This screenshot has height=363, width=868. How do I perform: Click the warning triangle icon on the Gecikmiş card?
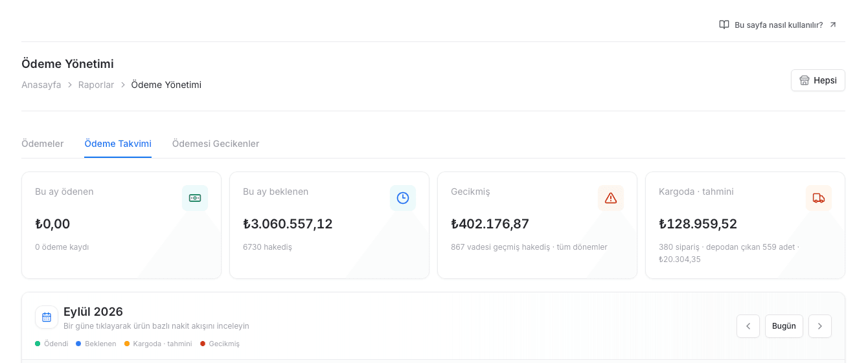611,198
